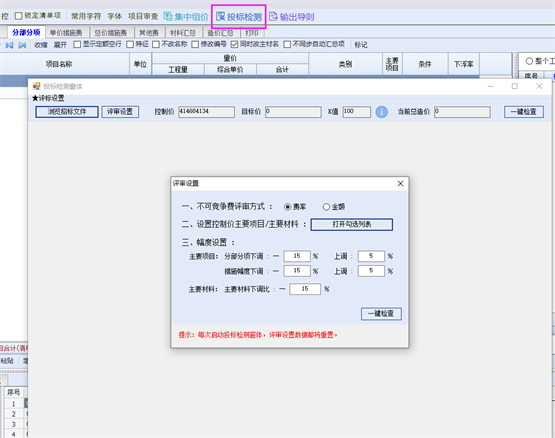Click 浏览招标文件 button
The image size is (555, 438).
(x=67, y=112)
